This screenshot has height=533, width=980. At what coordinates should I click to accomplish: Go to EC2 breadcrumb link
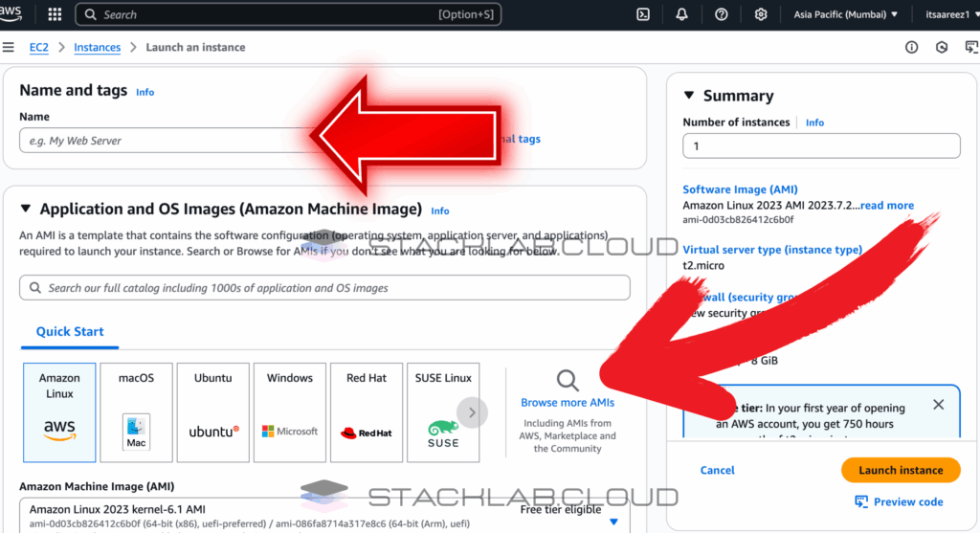[38, 48]
